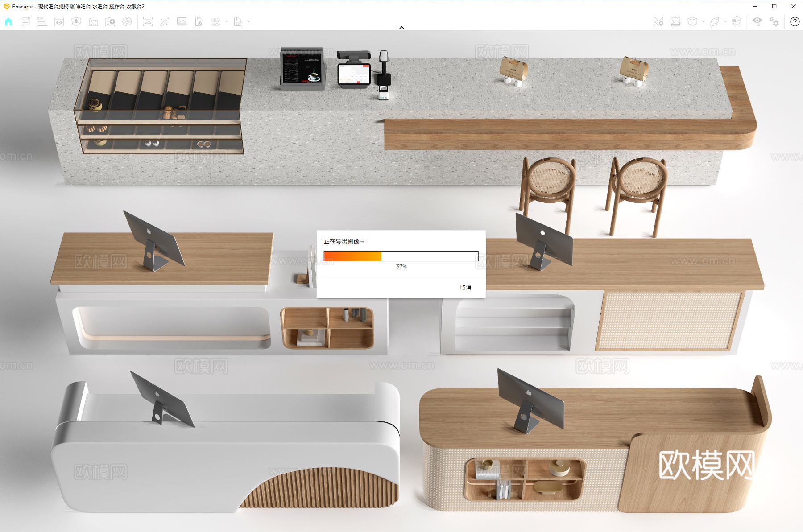Go to the Enscape Home view
The height and width of the screenshot is (532, 803).
click(x=8, y=21)
